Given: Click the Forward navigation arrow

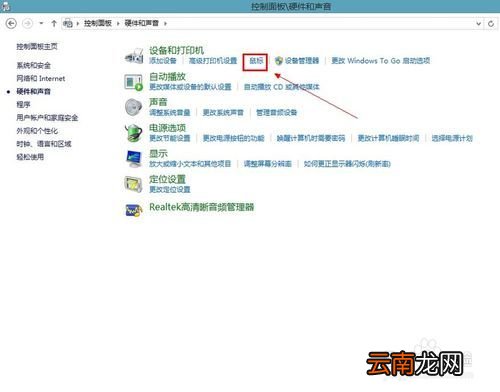Looking at the screenshot, I should 27,23.
